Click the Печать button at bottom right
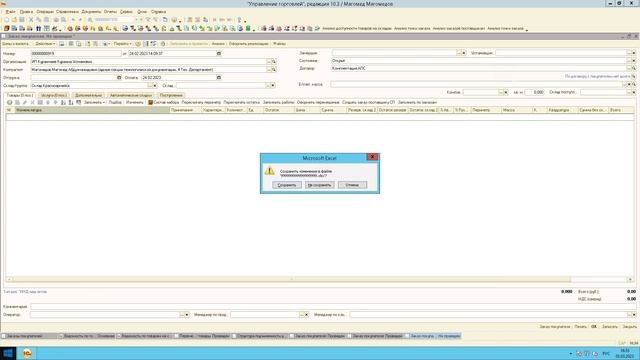Viewport: 640px width, 360px height. tap(580, 327)
